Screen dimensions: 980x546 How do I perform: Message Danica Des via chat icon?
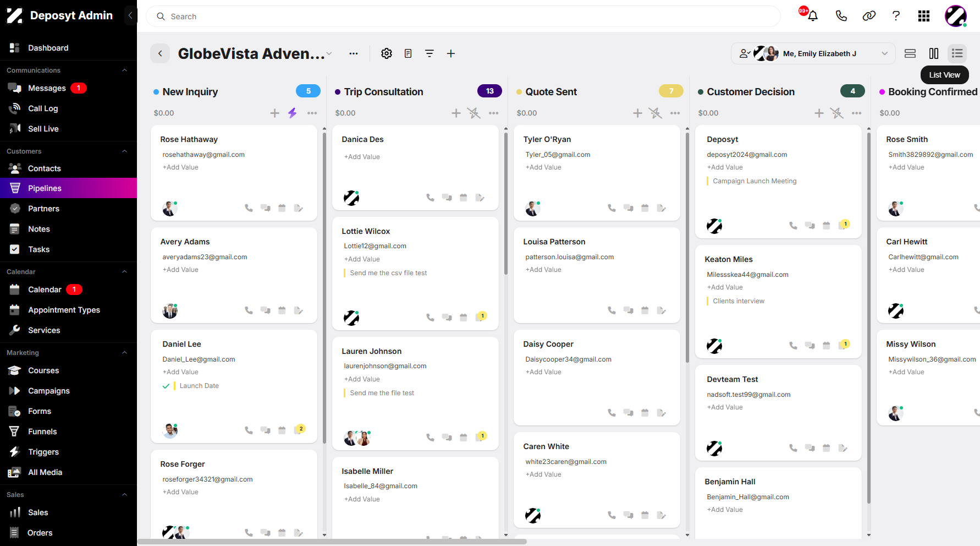[x=447, y=198]
